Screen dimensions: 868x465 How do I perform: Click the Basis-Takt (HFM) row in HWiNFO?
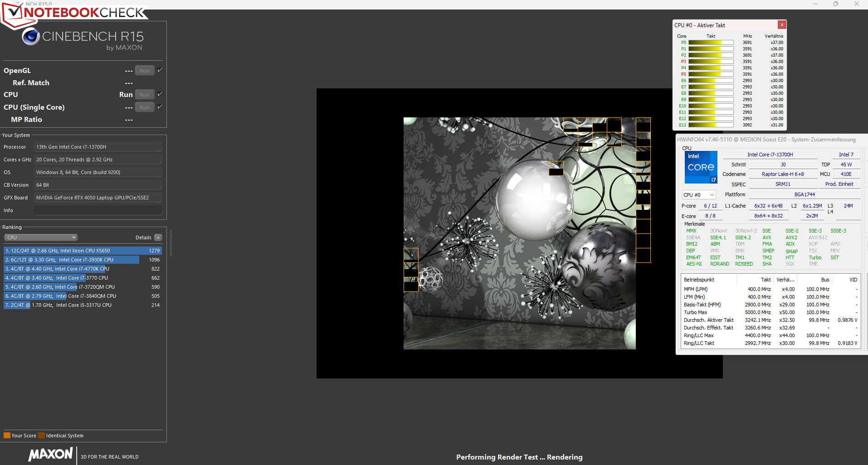(770, 305)
